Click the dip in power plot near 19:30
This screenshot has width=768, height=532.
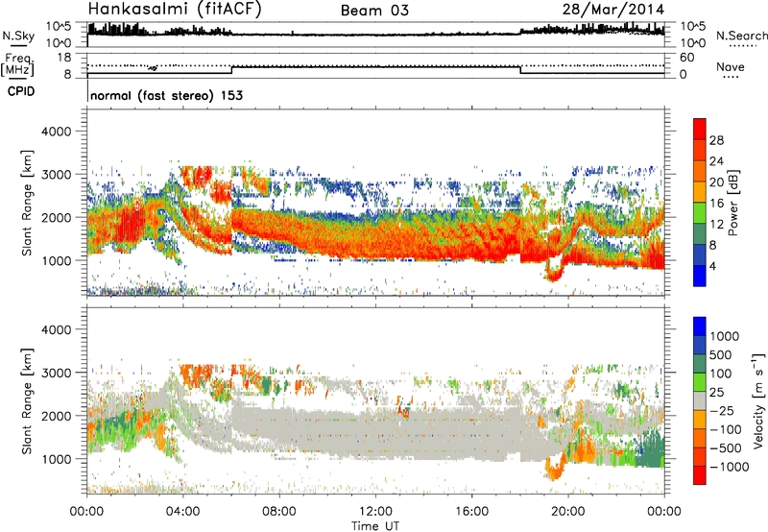(x=554, y=272)
